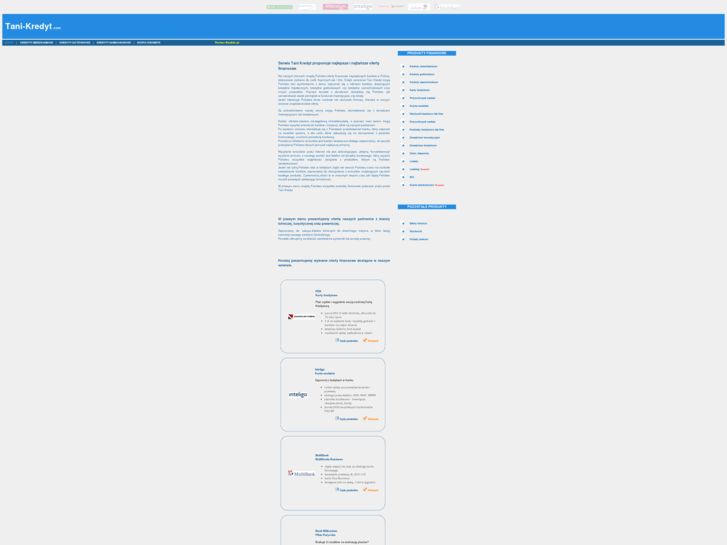Open the Kredyty Mieszkaniowe menu item

pos(37,43)
